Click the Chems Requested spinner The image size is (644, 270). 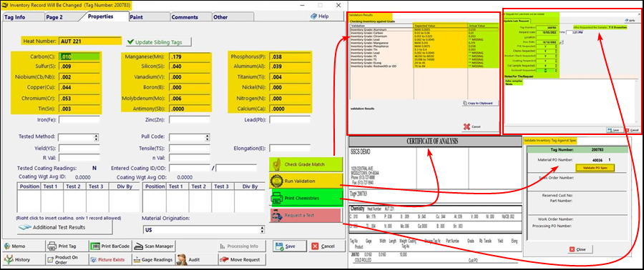pyautogui.click(x=556, y=51)
